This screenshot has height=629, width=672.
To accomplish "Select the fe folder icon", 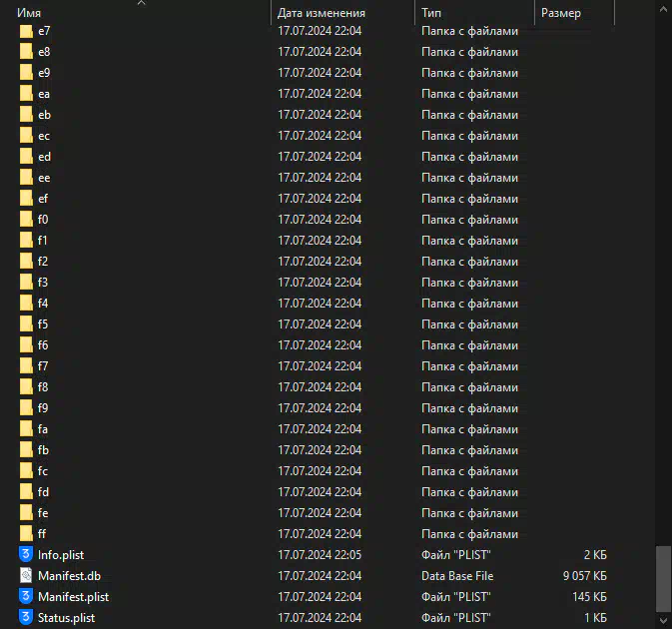I will pos(26,513).
